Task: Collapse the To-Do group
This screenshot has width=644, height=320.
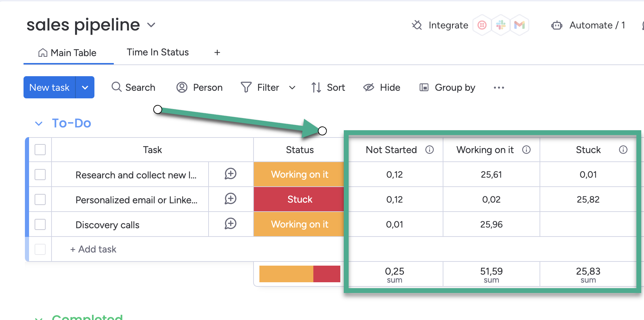Action: (39, 124)
